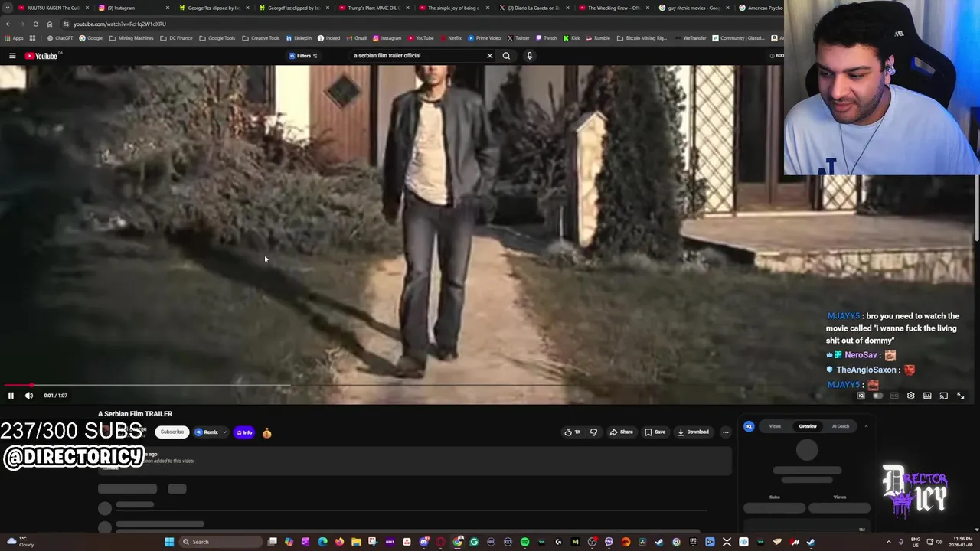The width and height of the screenshot is (980, 551).
Task: Show hidden system tray icons chevron
Action: point(889,543)
